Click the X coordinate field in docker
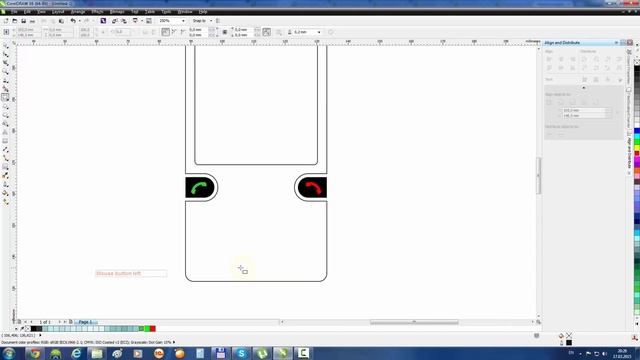 click(x=586, y=110)
